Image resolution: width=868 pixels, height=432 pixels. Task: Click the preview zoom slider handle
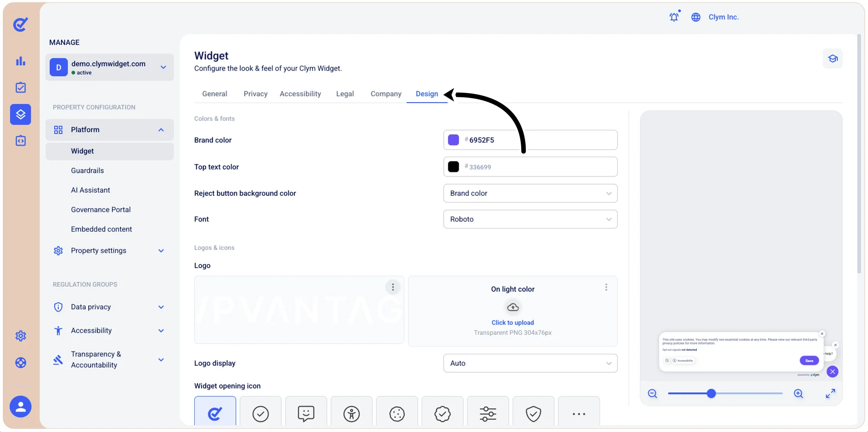point(711,394)
